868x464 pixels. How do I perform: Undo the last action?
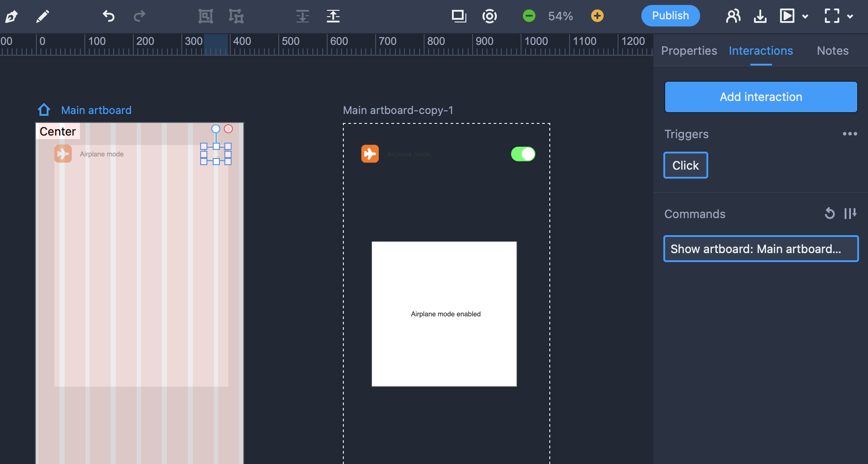108,16
